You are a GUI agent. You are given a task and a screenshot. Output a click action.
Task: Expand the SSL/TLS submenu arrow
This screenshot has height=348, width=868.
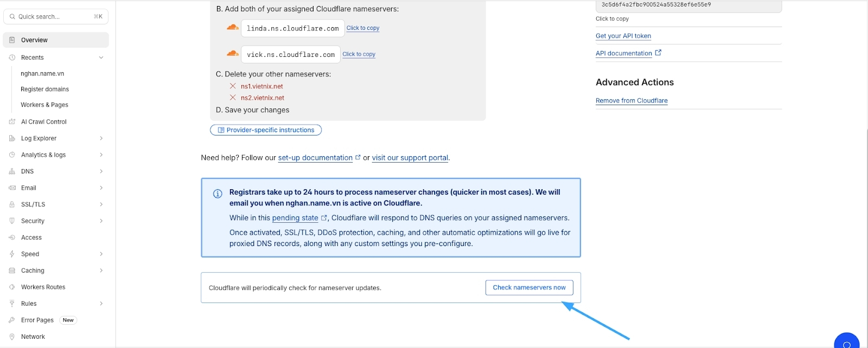[101, 204]
